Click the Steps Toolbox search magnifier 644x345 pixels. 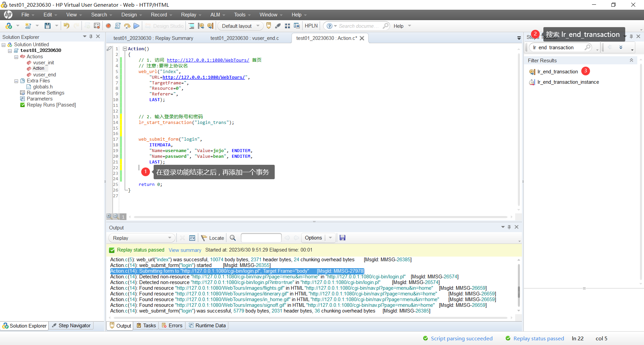click(x=588, y=48)
